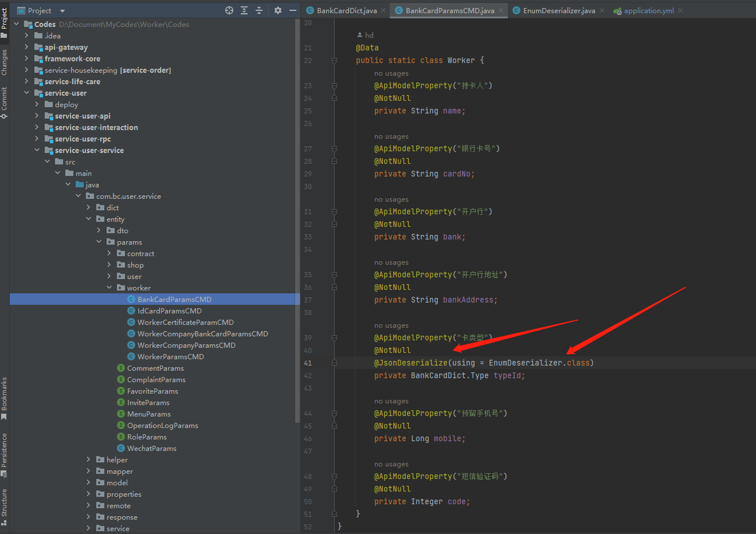Expand the helper package
This screenshot has width=756, height=534.
pos(88,460)
